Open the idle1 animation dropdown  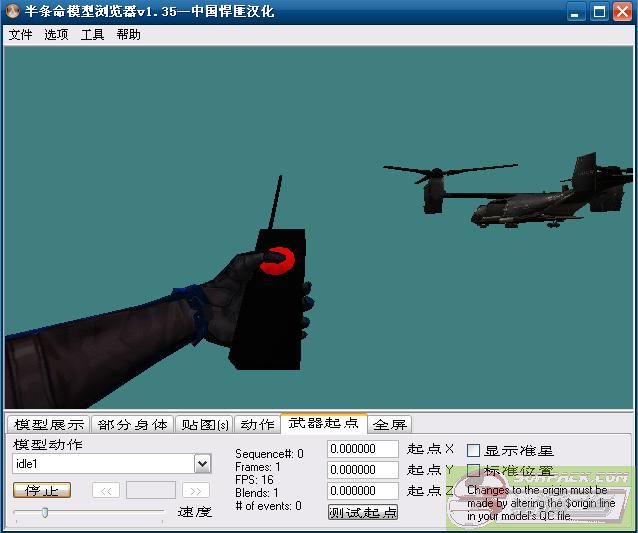coord(202,464)
